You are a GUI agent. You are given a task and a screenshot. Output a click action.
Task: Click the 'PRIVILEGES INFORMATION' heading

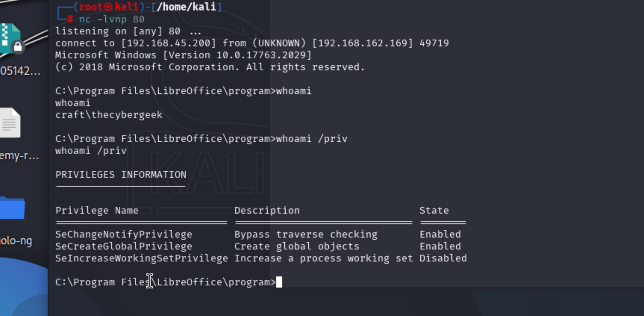(x=121, y=174)
